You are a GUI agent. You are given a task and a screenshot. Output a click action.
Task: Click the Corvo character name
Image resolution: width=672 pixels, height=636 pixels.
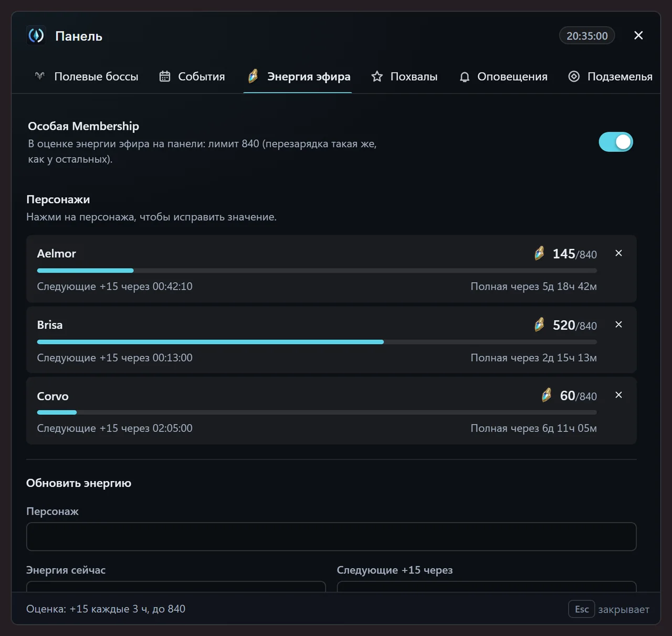click(52, 396)
